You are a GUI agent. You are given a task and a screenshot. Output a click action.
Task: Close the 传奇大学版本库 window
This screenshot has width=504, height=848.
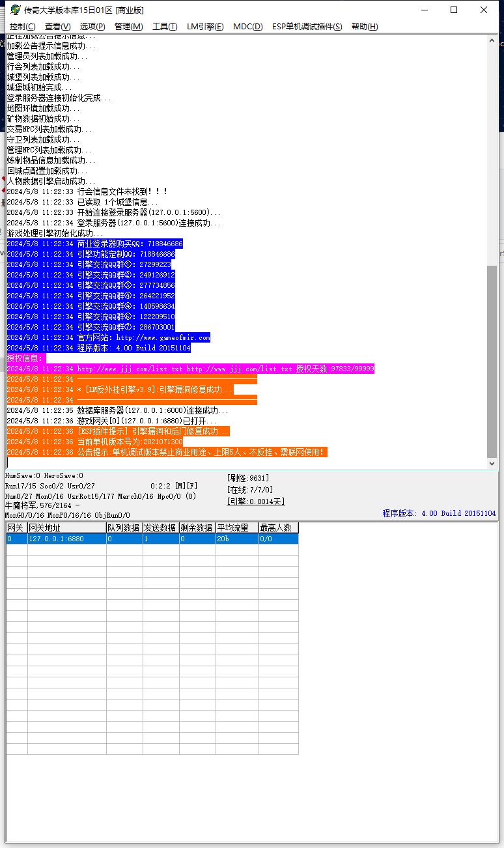(x=484, y=10)
